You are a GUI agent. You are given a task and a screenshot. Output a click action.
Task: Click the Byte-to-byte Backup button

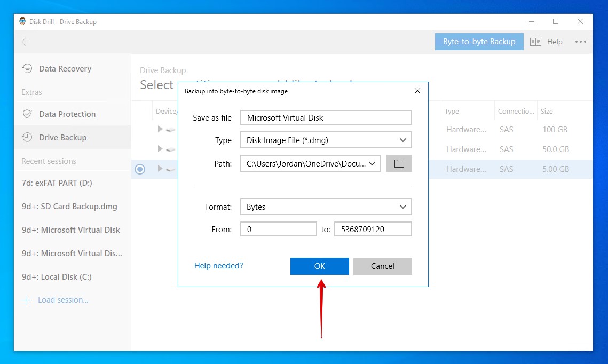click(x=479, y=42)
